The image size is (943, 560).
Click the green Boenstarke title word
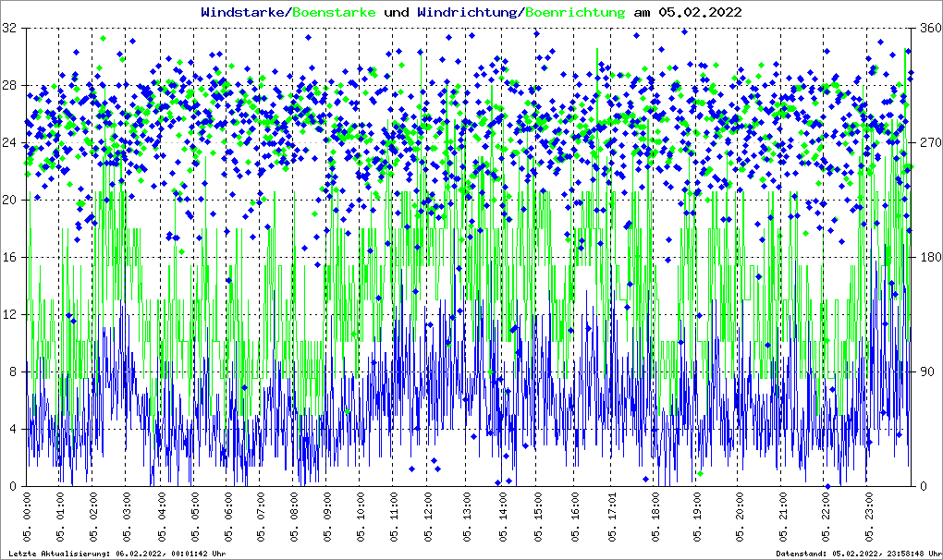(x=334, y=12)
